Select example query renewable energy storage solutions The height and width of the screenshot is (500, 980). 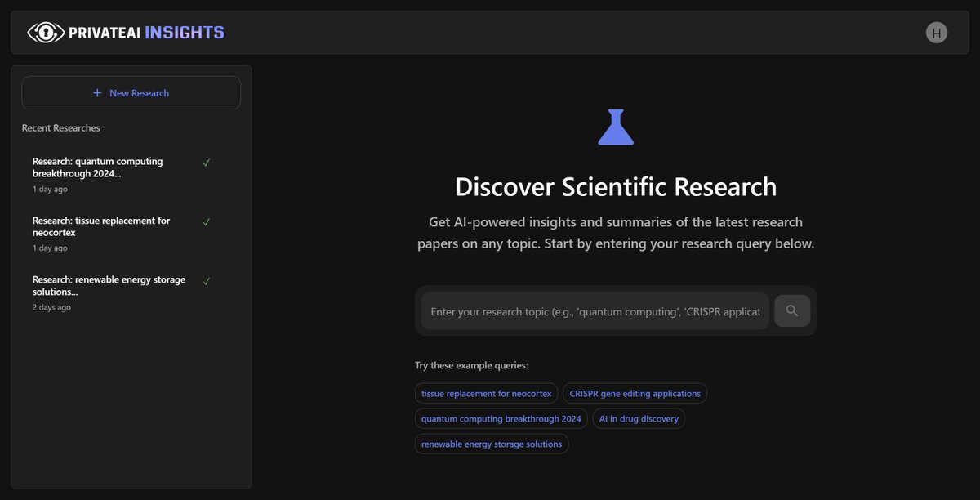pyautogui.click(x=492, y=444)
